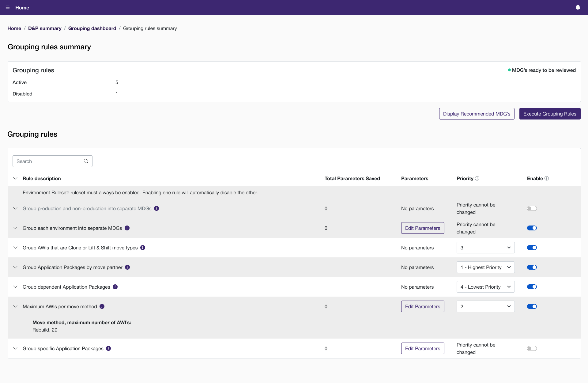Click the Priority column info icon
Screen dimensions: 588x383
(477, 178)
